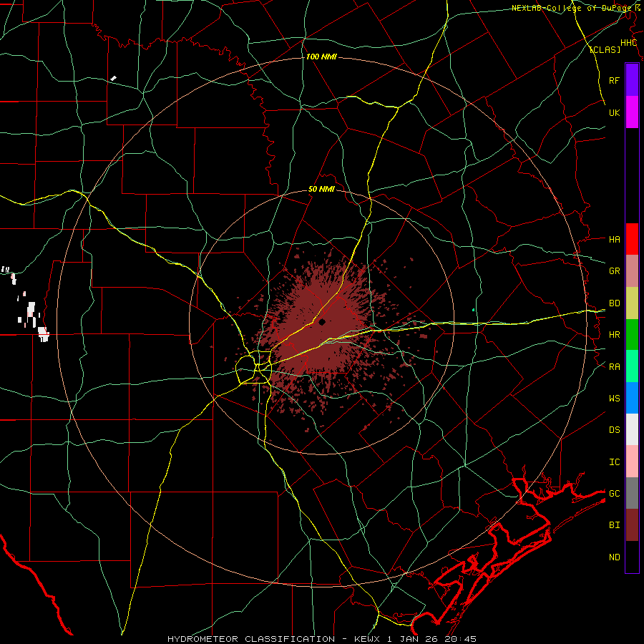
Task: Click the red HA legend swatch
Action: click(x=632, y=239)
